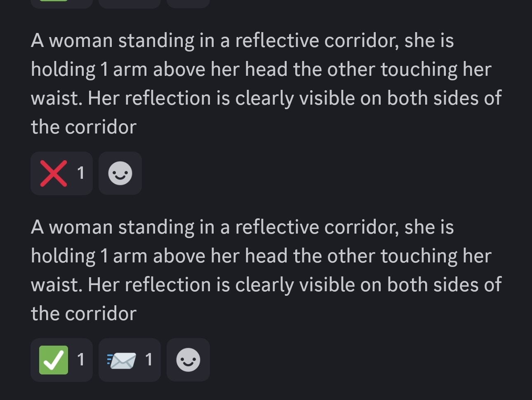Click the count 1 next to envelope emoji

click(x=149, y=360)
